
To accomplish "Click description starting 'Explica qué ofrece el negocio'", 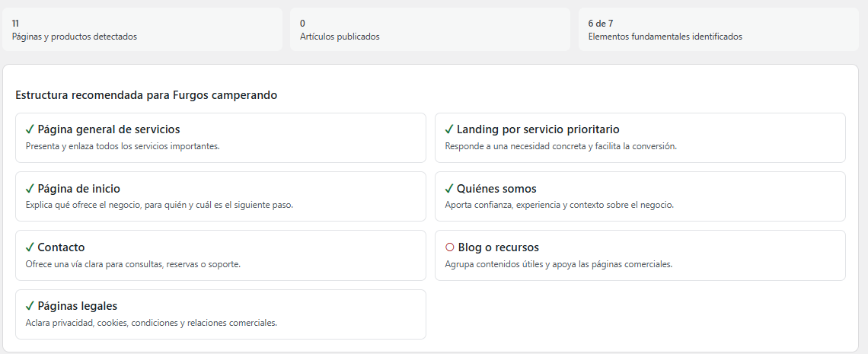I will click(159, 206).
